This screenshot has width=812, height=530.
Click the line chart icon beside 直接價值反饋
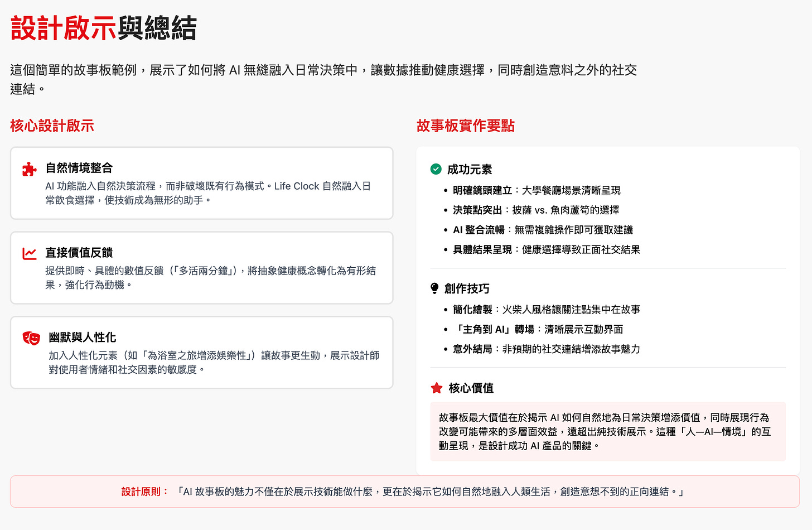pyautogui.click(x=30, y=253)
